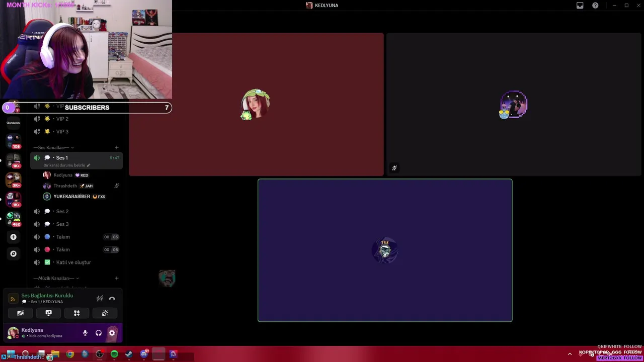
Task: Open the server with the 105 notification badge
Action: 14,141
